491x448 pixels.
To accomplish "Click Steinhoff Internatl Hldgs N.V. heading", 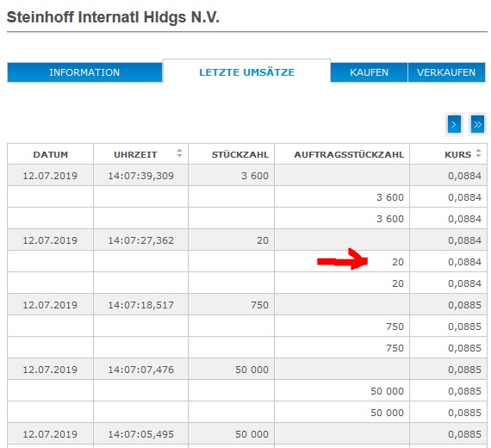I will pyautogui.click(x=113, y=17).
